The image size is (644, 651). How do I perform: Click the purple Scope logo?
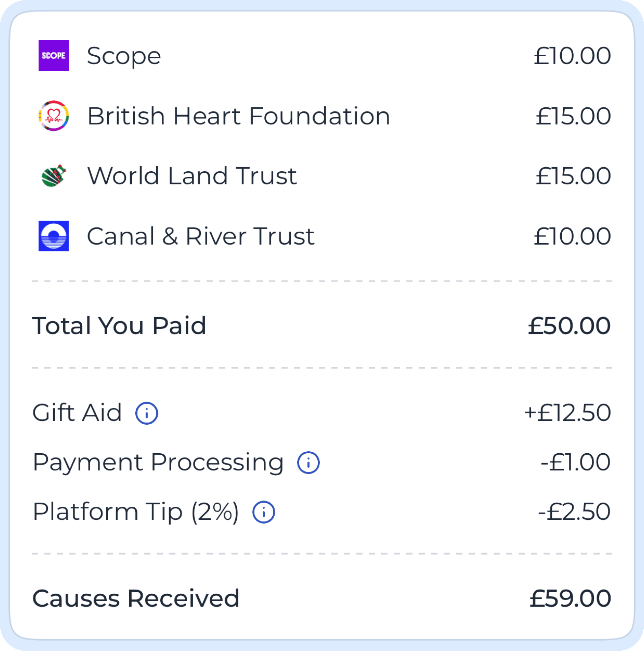[54, 56]
